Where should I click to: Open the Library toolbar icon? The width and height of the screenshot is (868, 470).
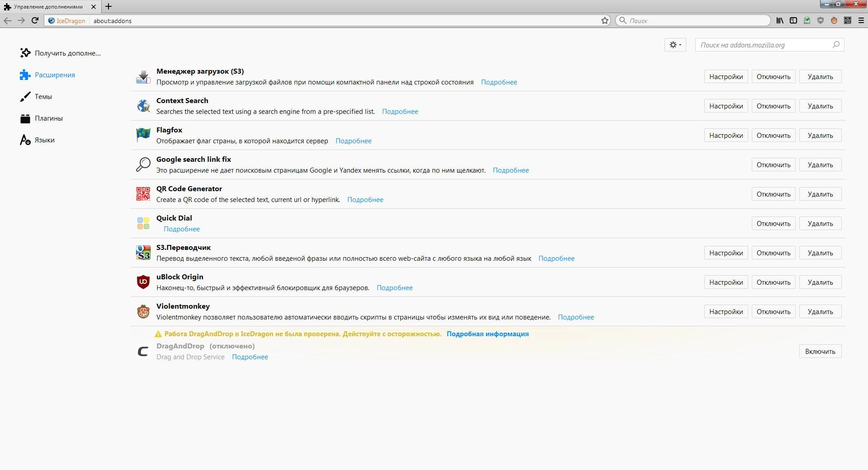pyautogui.click(x=780, y=20)
